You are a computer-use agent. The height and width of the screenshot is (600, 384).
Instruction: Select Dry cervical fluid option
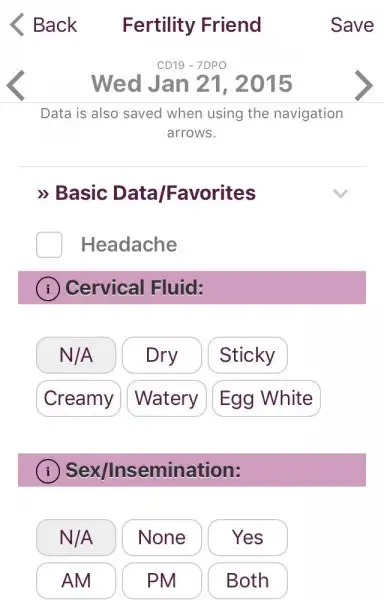click(162, 355)
